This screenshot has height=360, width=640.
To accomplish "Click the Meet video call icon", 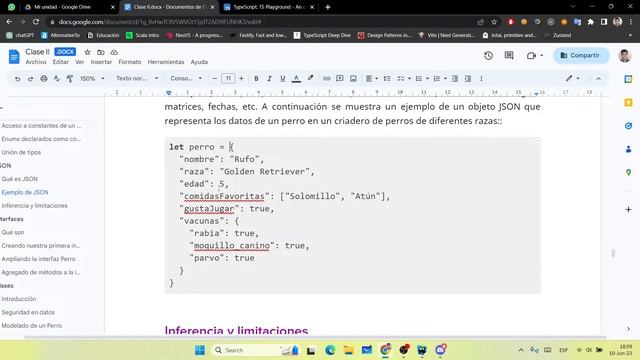I will [531, 56].
